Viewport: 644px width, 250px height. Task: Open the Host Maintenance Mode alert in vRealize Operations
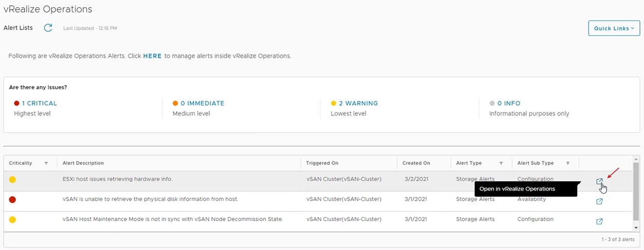click(x=599, y=221)
